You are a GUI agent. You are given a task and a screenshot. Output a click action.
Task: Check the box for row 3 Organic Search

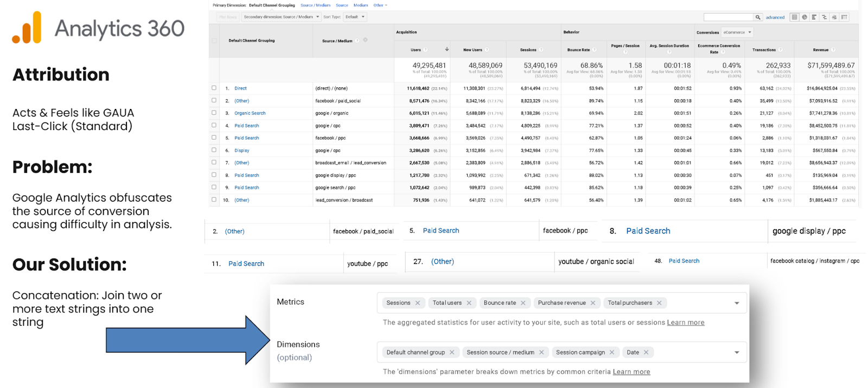tap(214, 113)
